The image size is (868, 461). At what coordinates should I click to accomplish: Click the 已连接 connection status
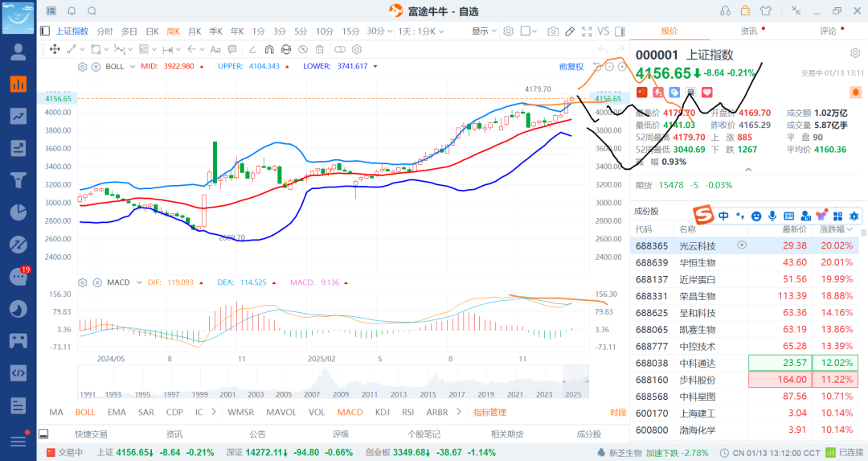(x=845, y=453)
